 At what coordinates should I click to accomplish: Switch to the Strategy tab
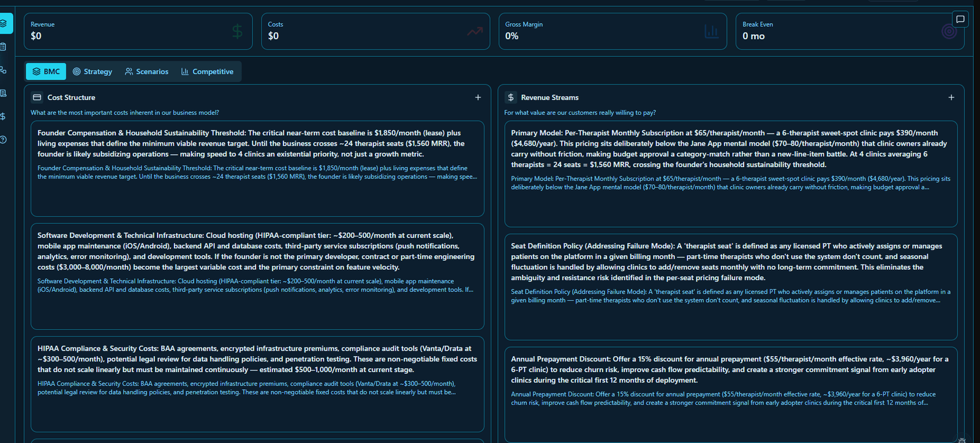(x=92, y=72)
